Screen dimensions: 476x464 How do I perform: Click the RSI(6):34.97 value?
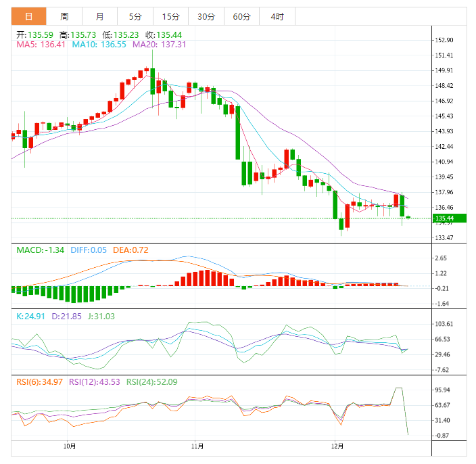click(x=39, y=382)
